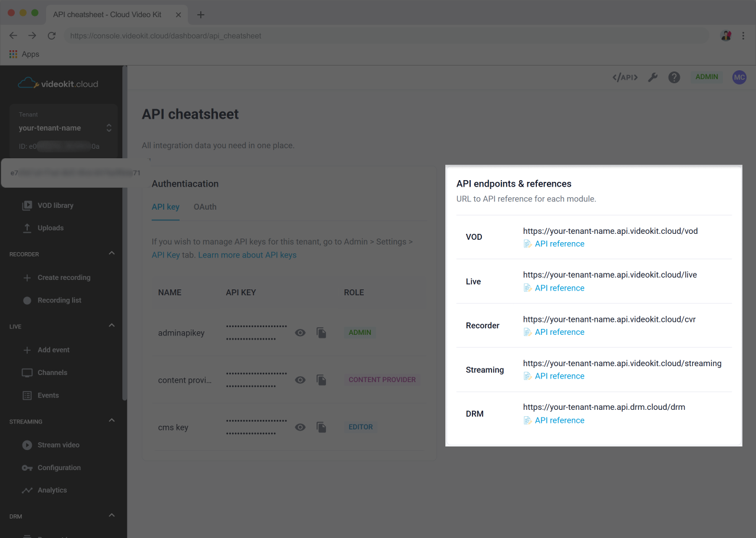Screen dimensions: 756x538
Task: Click the CONTENT PROVIDER role tag
Action: 382,380
